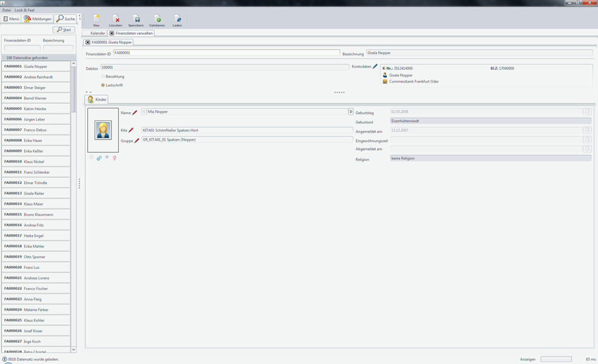Click the Finanzdaten-ID search input field
This screenshot has height=364, width=598.
point(22,49)
